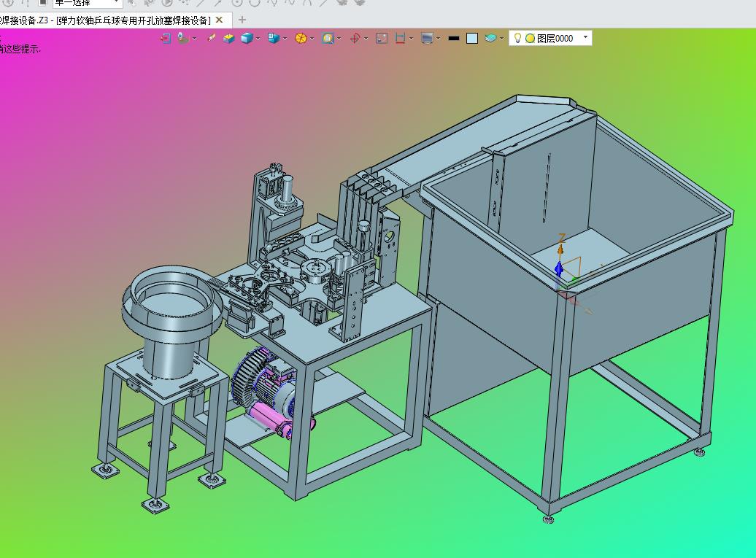Expand dropdown beside the monitor icon
Screen dimensions: 756x558
(439, 39)
